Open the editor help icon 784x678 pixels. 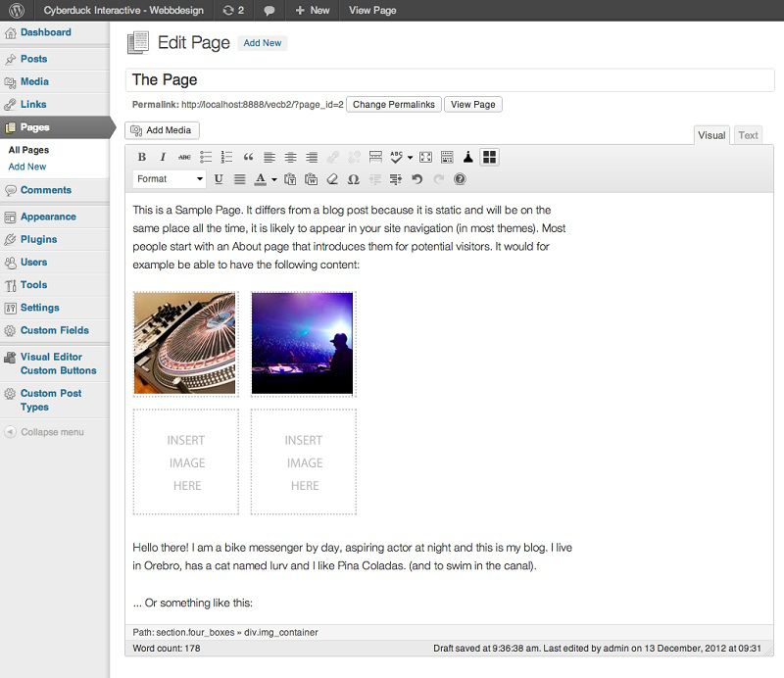coord(460,179)
